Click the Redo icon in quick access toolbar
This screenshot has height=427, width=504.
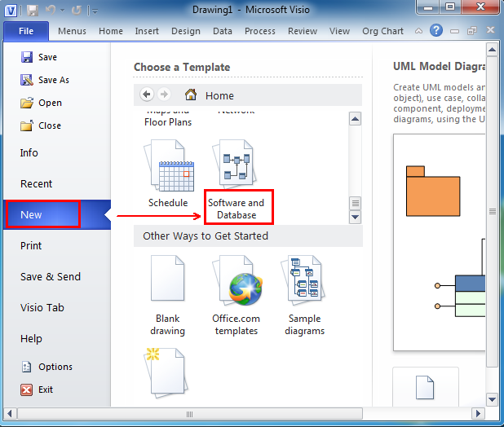coord(77,11)
